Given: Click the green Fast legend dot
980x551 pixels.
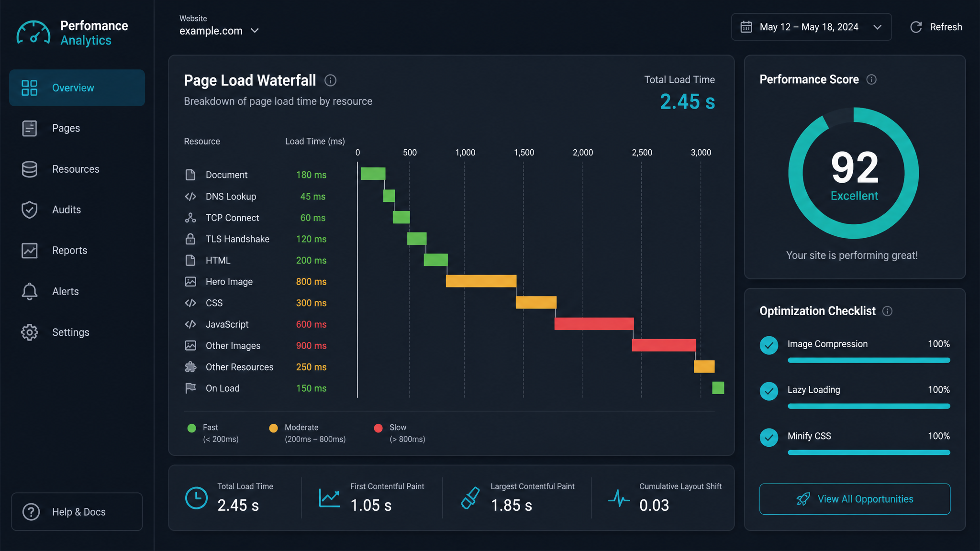Looking at the screenshot, I should 192,428.
